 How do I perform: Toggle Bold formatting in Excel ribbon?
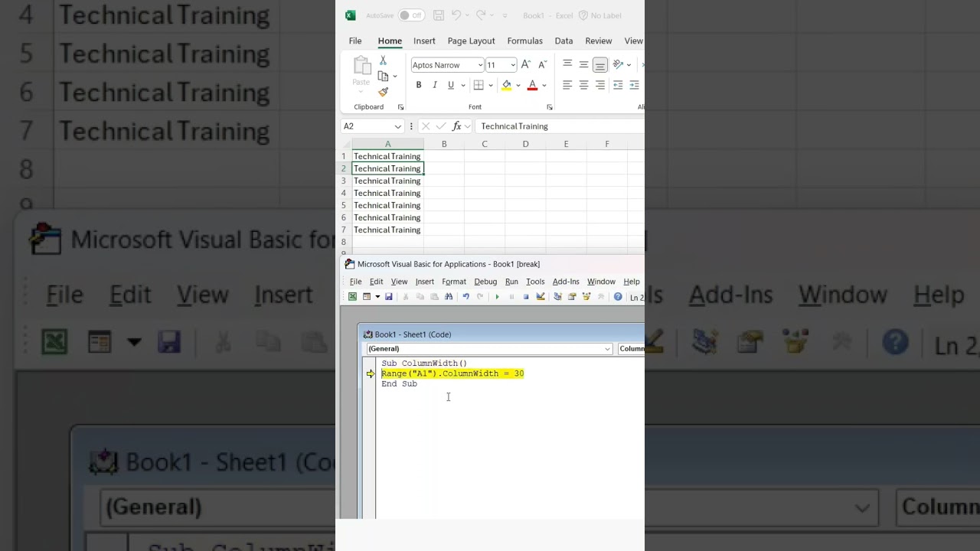click(x=419, y=85)
